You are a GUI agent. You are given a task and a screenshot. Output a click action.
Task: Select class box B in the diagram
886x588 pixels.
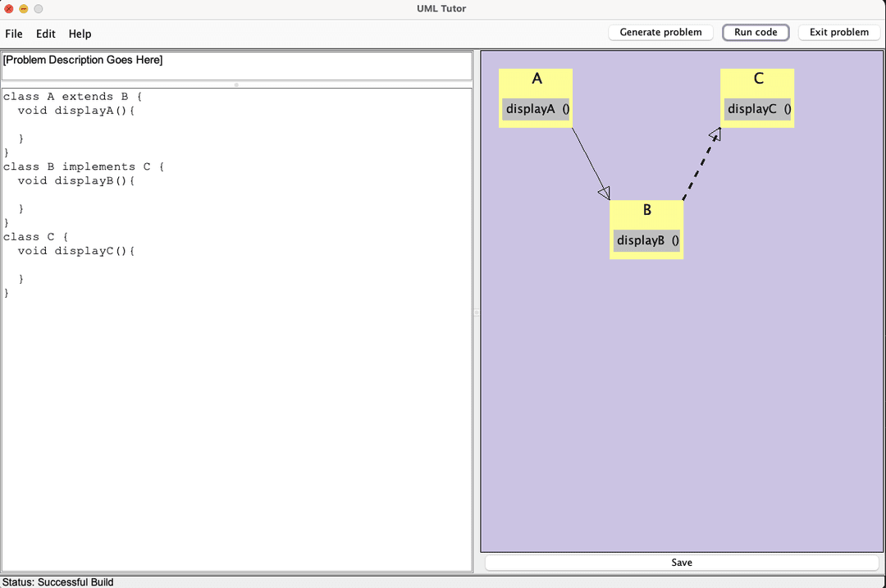pyautogui.click(x=646, y=210)
